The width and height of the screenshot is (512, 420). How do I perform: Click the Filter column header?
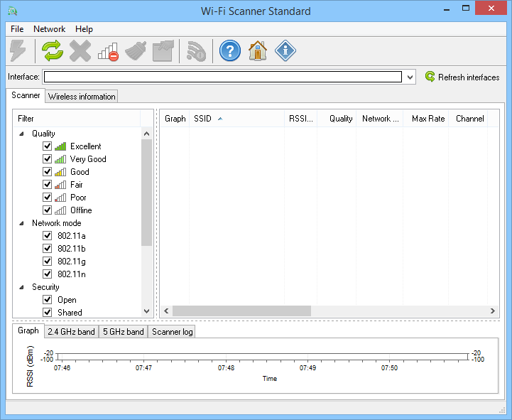pos(77,119)
